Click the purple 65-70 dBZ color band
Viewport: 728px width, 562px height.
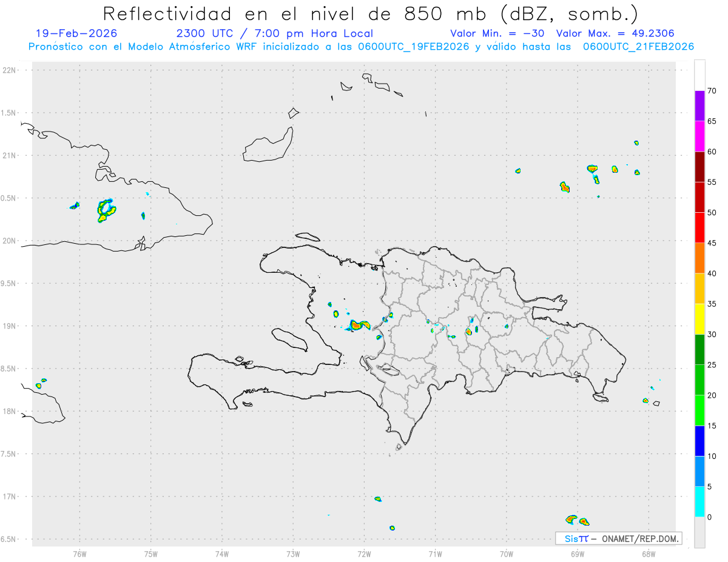coord(699,106)
